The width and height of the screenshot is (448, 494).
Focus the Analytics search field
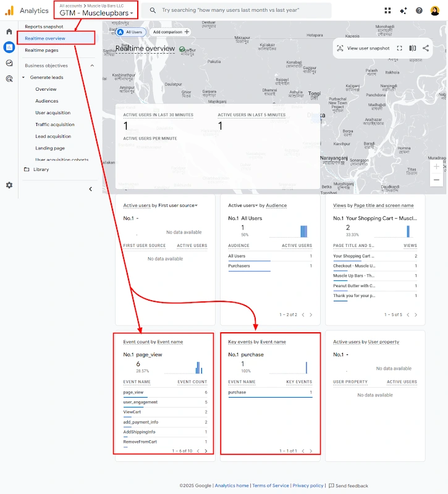tap(237, 10)
